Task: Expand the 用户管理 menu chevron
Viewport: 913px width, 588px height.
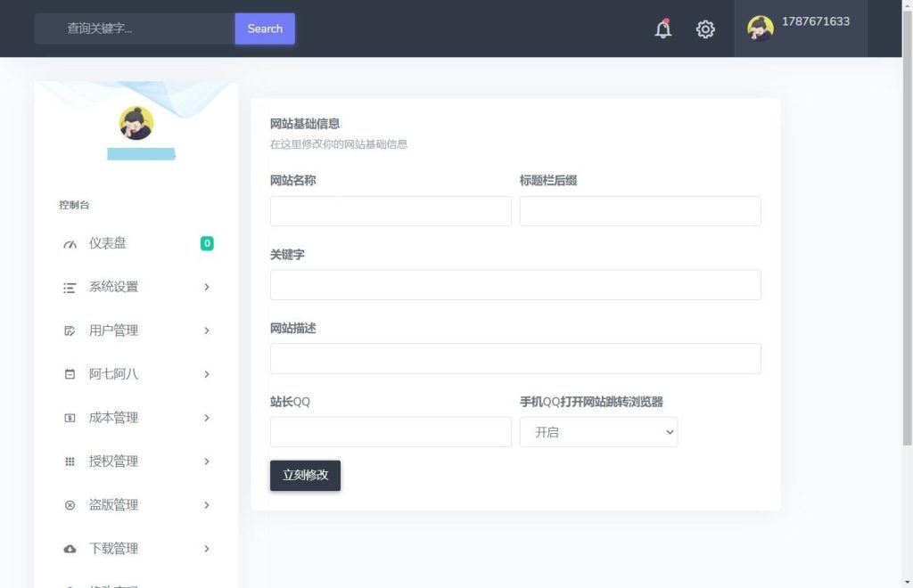Action: pos(207,331)
